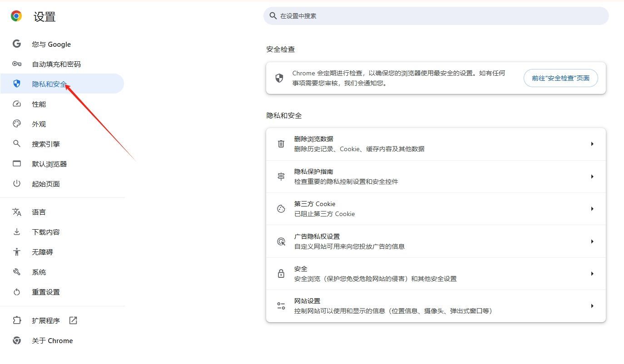Click the signpost icon for 隐私保护指南
The height and width of the screenshot is (364, 624).
(x=281, y=177)
